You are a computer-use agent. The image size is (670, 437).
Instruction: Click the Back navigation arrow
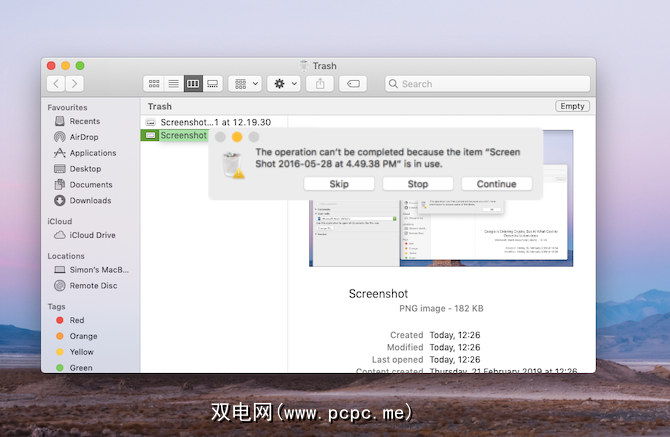(x=56, y=84)
